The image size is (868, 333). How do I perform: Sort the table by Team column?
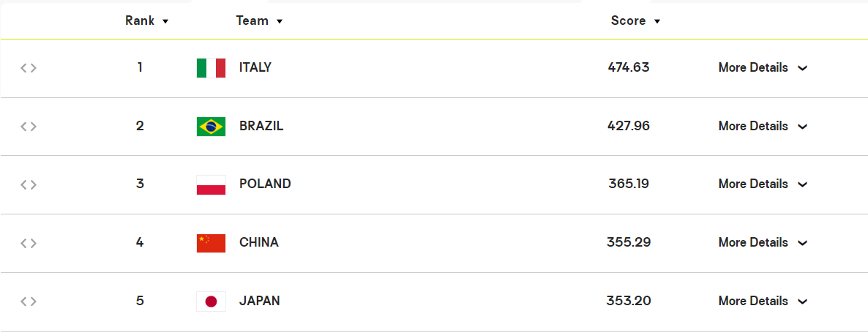pyautogui.click(x=259, y=21)
